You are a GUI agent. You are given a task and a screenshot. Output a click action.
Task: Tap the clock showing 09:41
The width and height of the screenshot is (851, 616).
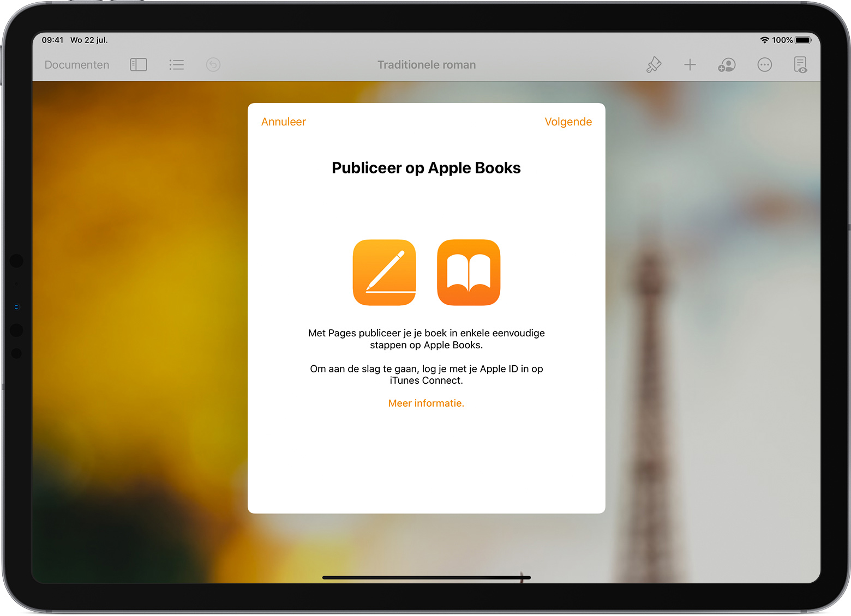pyautogui.click(x=52, y=39)
